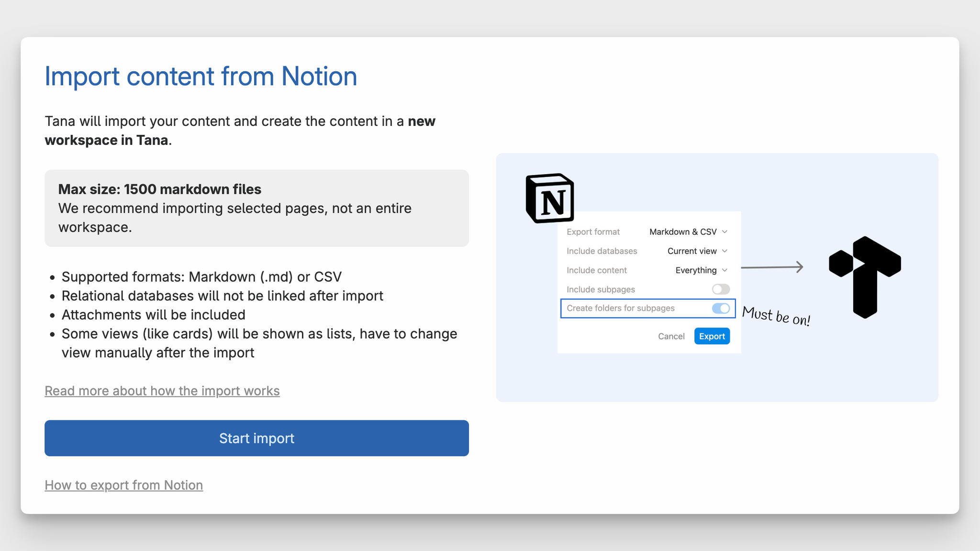Click the Start import button
980x551 pixels.
pyautogui.click(x=256, y=438)
